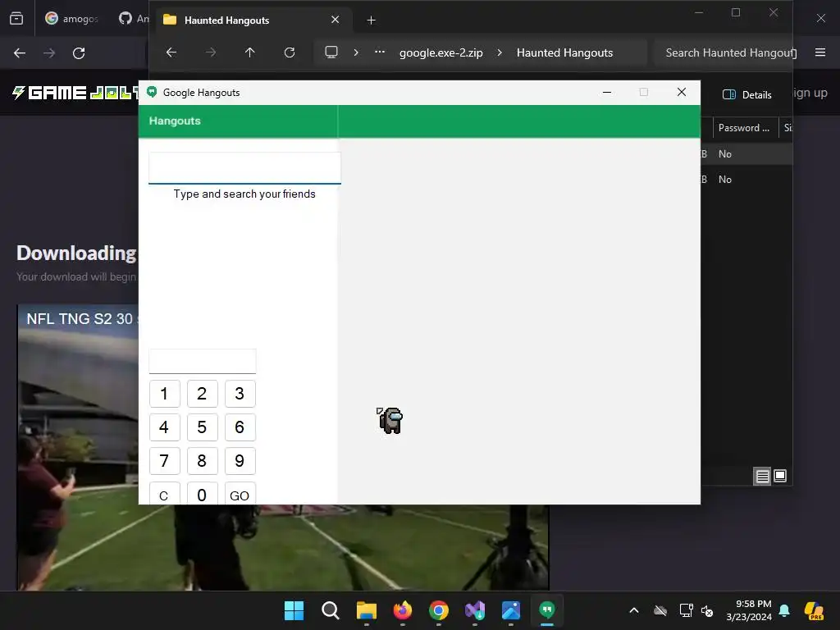Image resolution: width=840 pixels, height=630 pixels.
Task: Expand the address bar chevron after PC icon
Action: pyautogui.click(x=356, y=52)
